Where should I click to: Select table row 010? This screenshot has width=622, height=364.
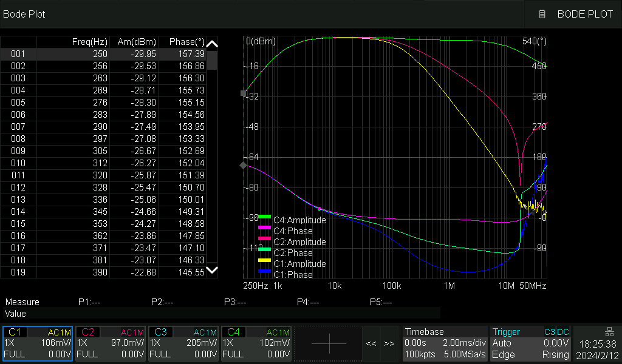click(103, 163)
